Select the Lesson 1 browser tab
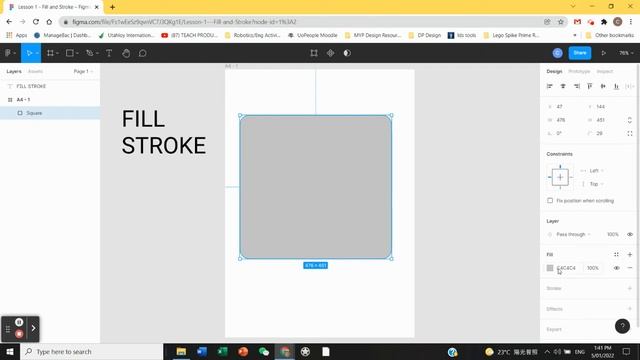640x360 pixels. [x=52, y=7]
